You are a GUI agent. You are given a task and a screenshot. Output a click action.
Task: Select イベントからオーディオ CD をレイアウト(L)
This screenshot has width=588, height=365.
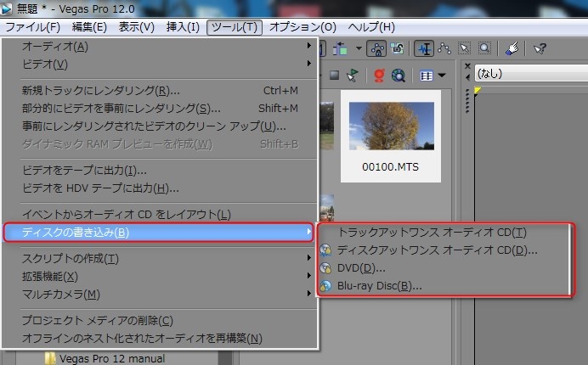point(160,215)
